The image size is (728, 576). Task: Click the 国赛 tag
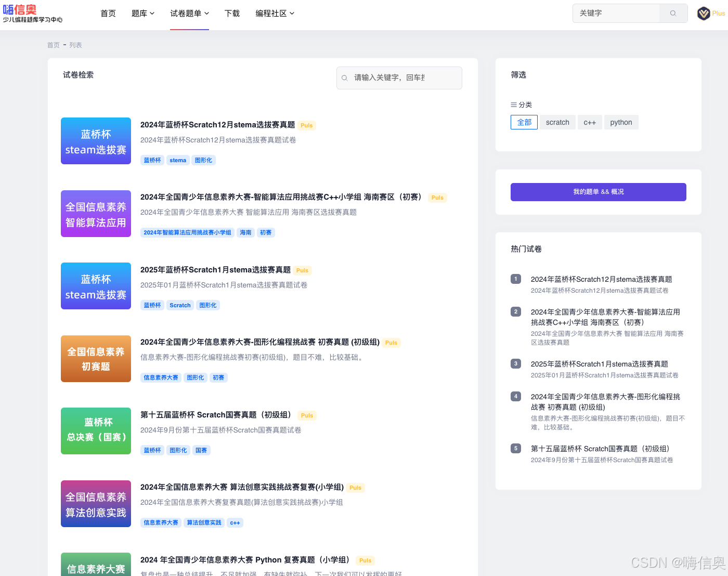tap(201, 450)
